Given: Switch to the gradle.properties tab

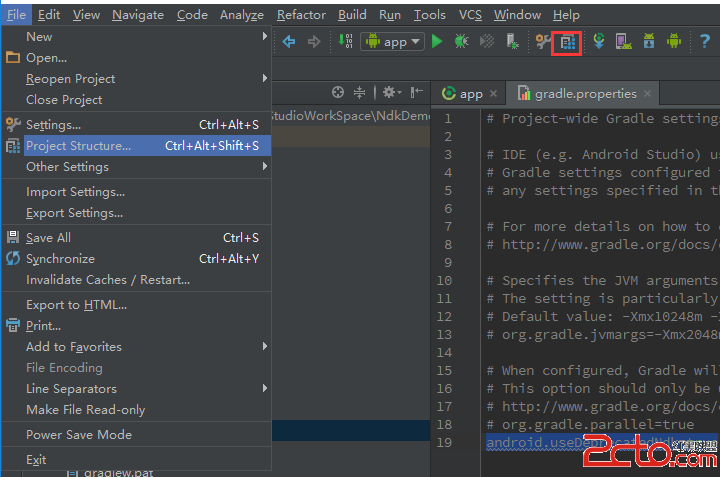Looking at the screenshot, I should [585, 93].
